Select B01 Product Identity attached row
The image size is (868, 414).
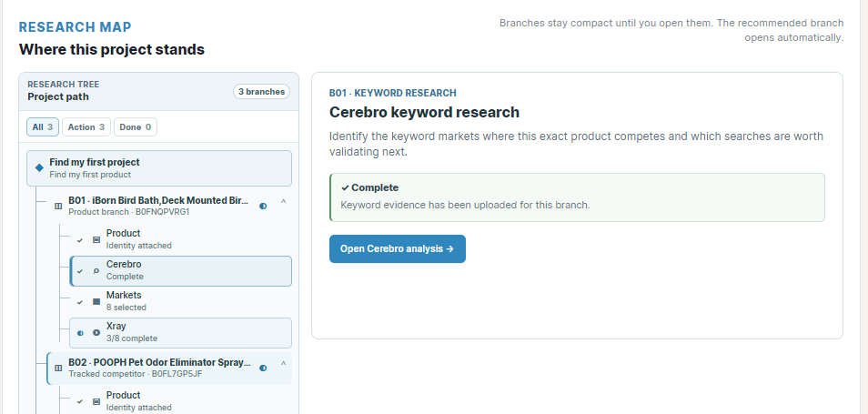(x=180, y=239)
